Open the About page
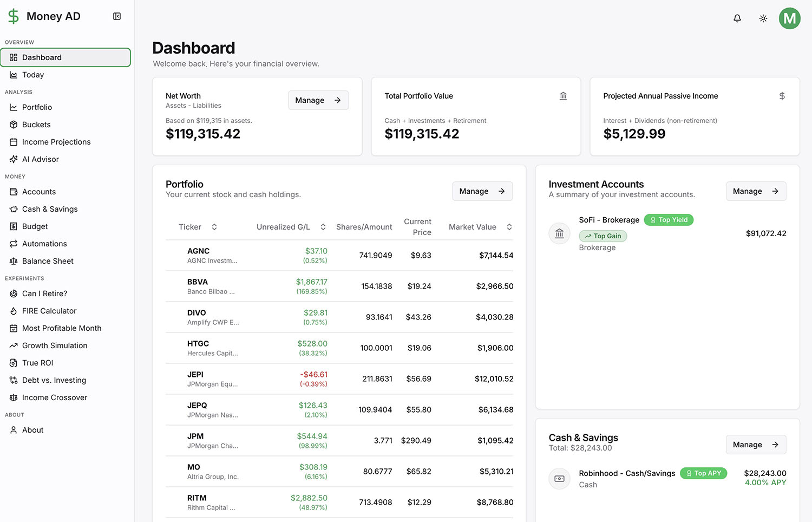This screenshot has height=522, width=812. pyautogui.click(x=32, y=430)
